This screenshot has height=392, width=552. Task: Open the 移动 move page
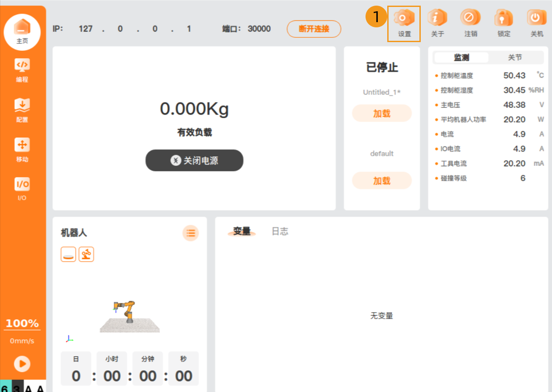click(x=22, y=150)
